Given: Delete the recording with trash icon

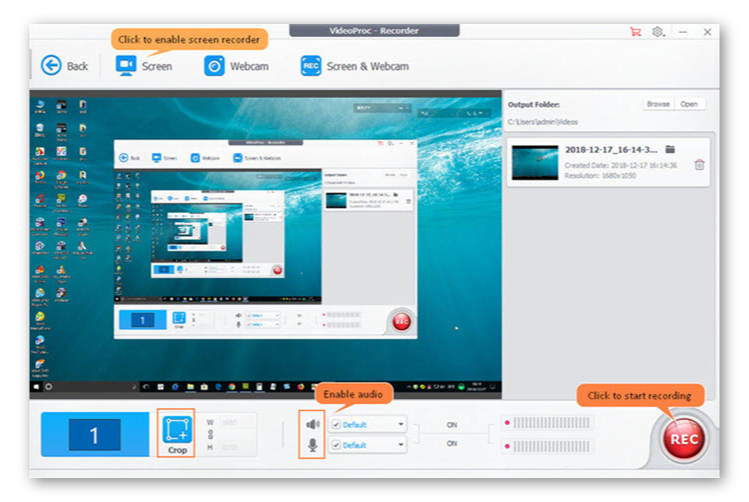Looking at the screenshot, I should point(699,165).
